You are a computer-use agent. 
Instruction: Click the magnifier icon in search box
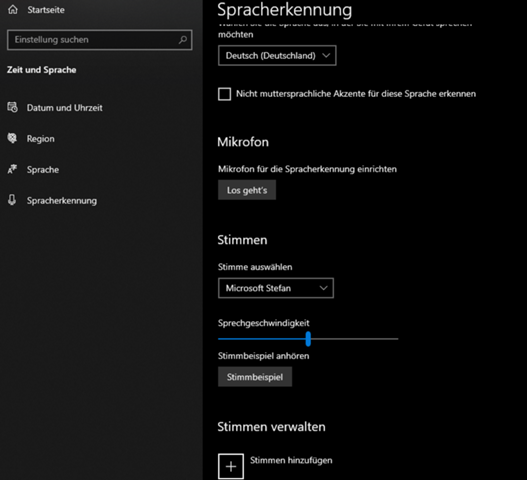point(183,40)
